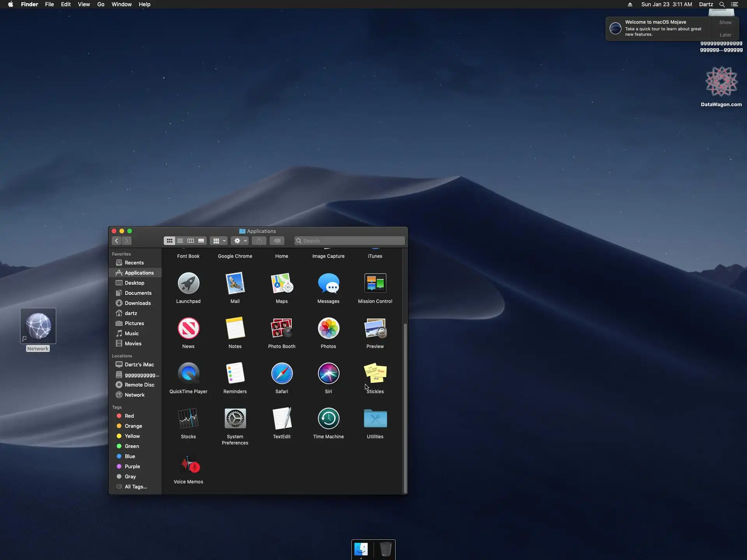Screen dimensions: 747x560
Task: Open the View menu in menu bar
Action: click(x=84, y=4)
